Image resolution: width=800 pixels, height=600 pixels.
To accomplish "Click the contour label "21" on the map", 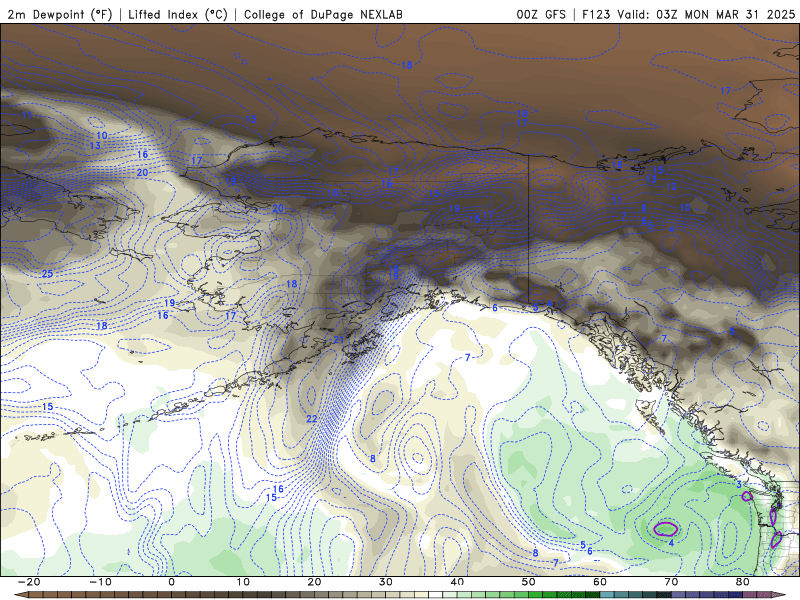I will pyautogui.click(x=339, y=340).
